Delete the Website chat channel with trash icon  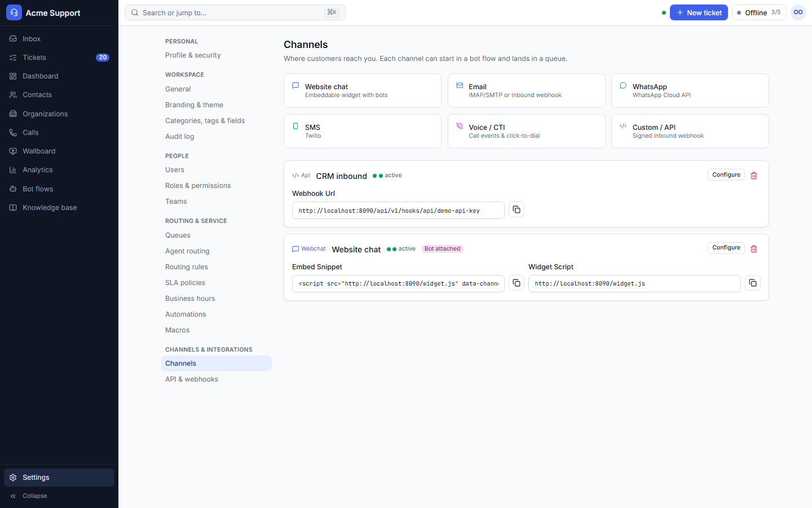[754, 249]
